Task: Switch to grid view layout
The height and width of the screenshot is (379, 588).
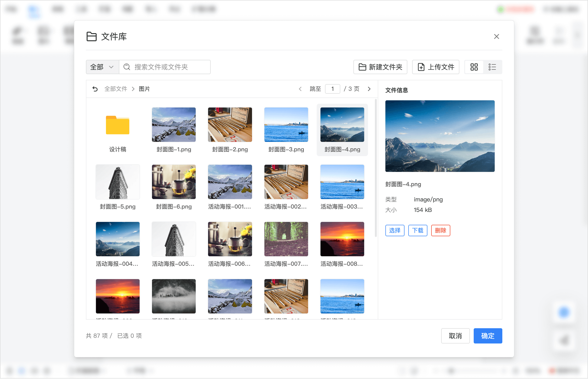Action: pyautogui.click(x=474, y=67)
